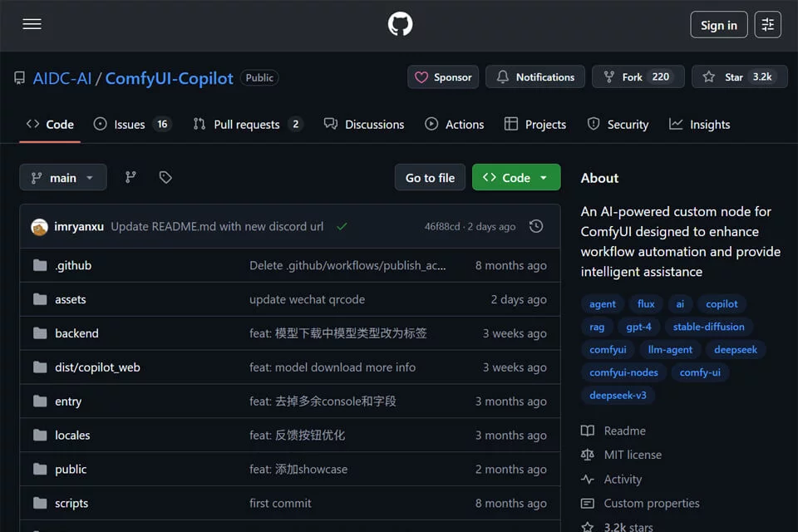The width and height of the screenshot is (798, 532).
Task: Click imryanxu's avatar image
Action: (x=39, y=227)
